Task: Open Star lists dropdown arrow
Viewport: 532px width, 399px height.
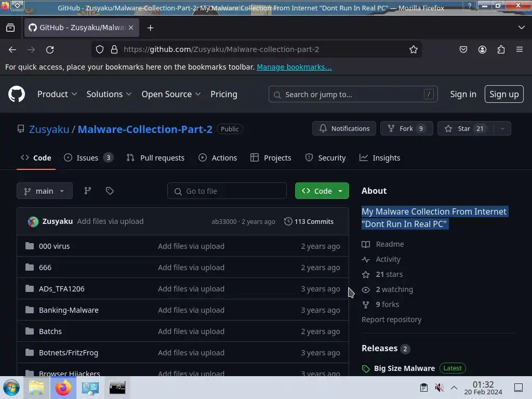Action: click(x=502, y=129)
